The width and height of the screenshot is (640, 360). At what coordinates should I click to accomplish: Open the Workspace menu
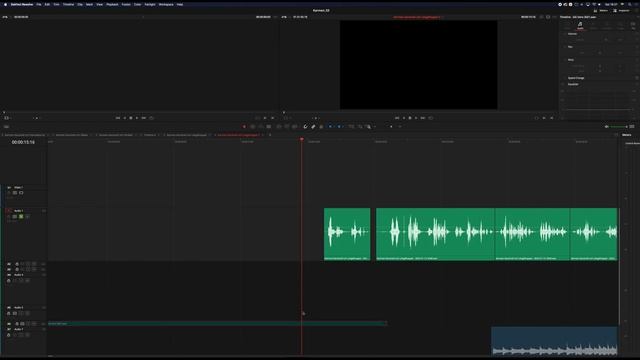(166, 4)
